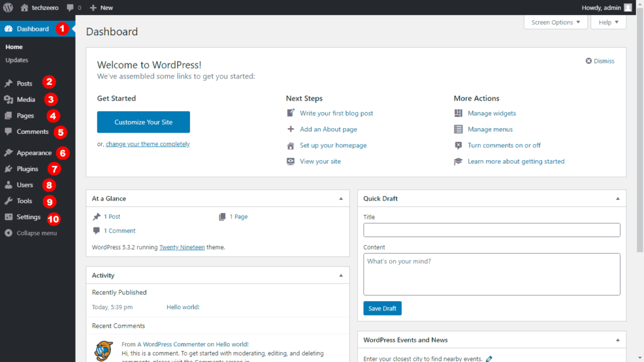Click the Posts pushpin icon in sidebar
This screenshot has height=362, width=644.
point(8,84)
